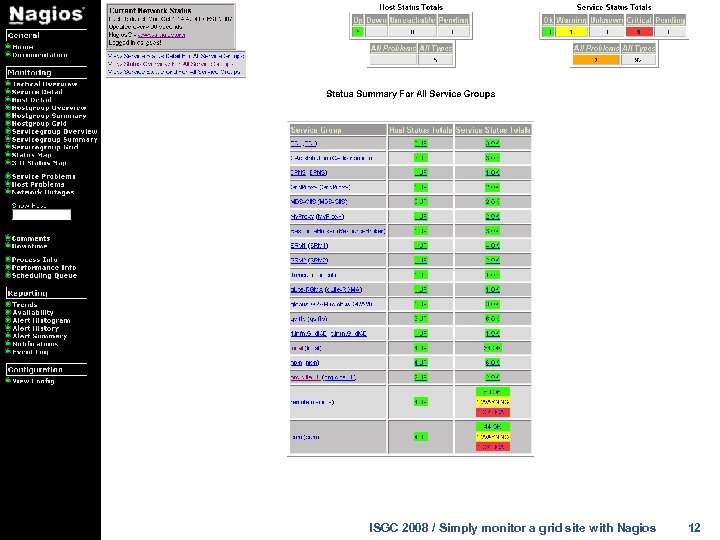Click the red Critical count cell in service totals
The image size is (720, 540).
[639, 32]
